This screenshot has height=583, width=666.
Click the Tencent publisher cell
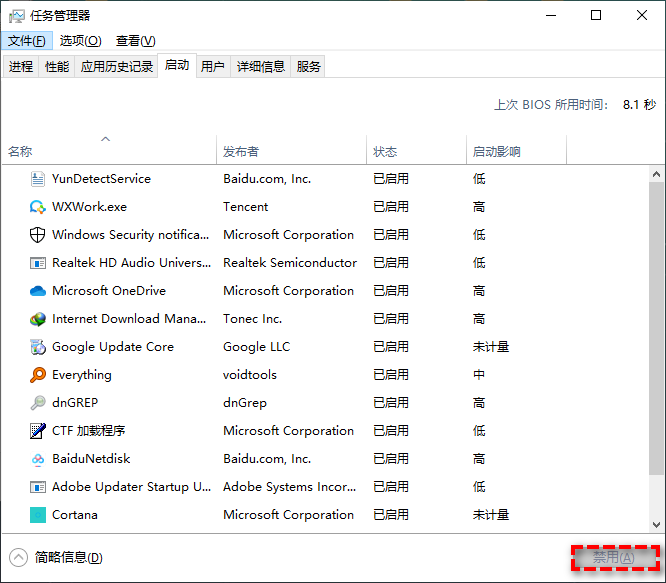[246, 207]
